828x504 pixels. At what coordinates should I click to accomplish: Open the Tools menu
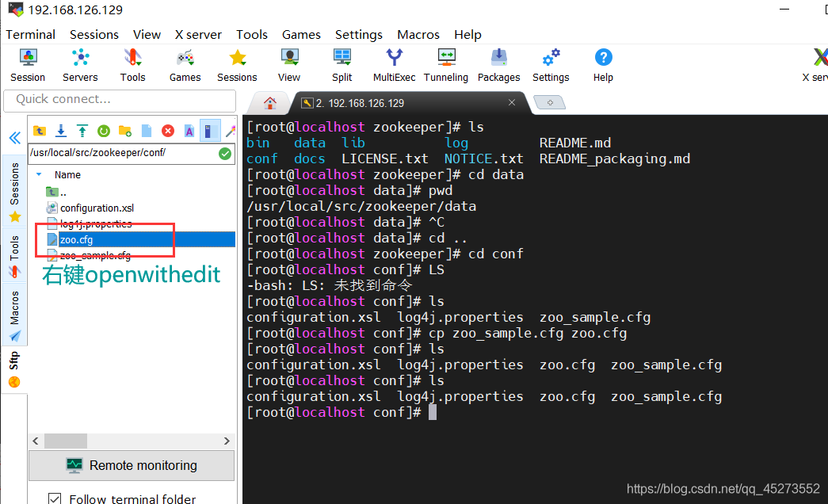[252, 34]
